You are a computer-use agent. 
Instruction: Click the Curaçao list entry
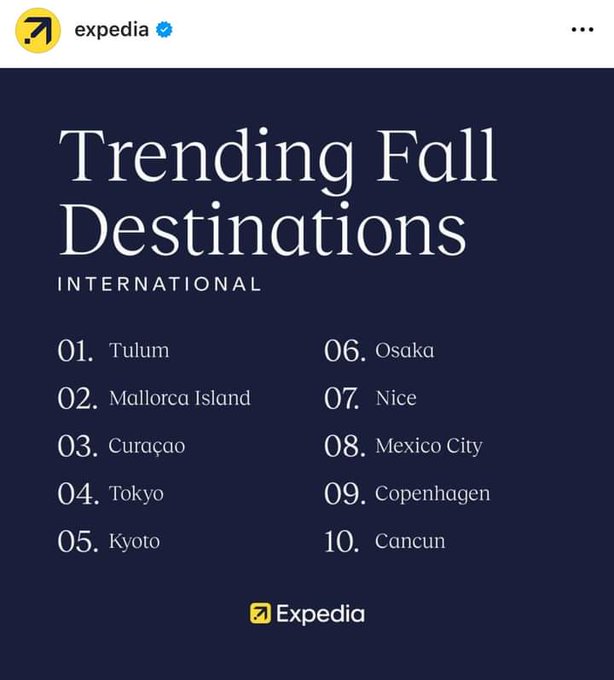(147, 446)
